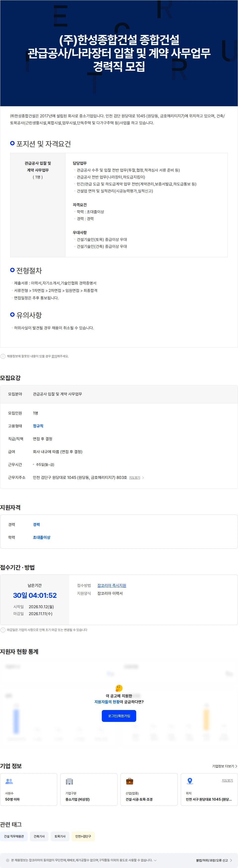This screenshot has height=868, width=238.
Task: Click the job posting title banner
Action: coord(119,53)
